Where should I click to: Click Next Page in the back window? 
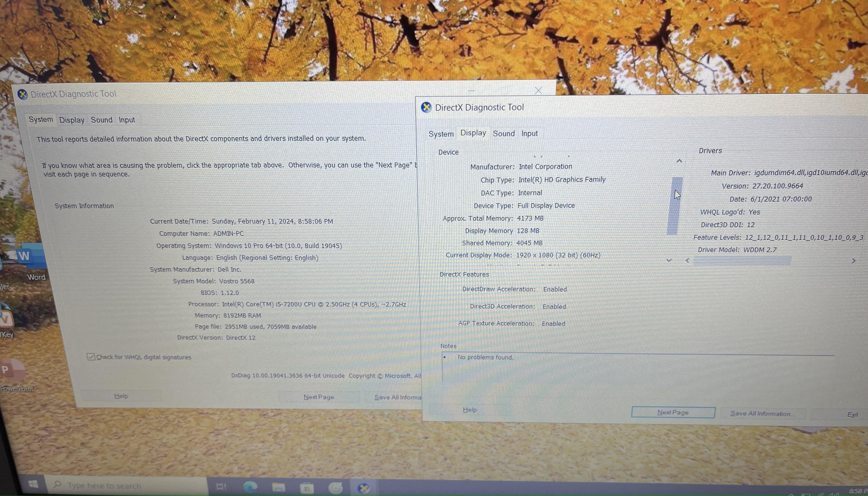click(319, 397)
